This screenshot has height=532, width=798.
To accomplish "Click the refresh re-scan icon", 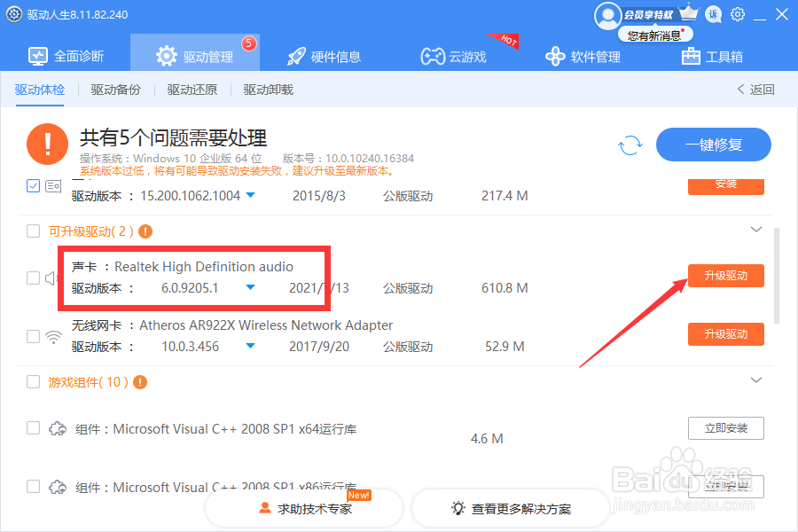I will click(x=630, y=145).
